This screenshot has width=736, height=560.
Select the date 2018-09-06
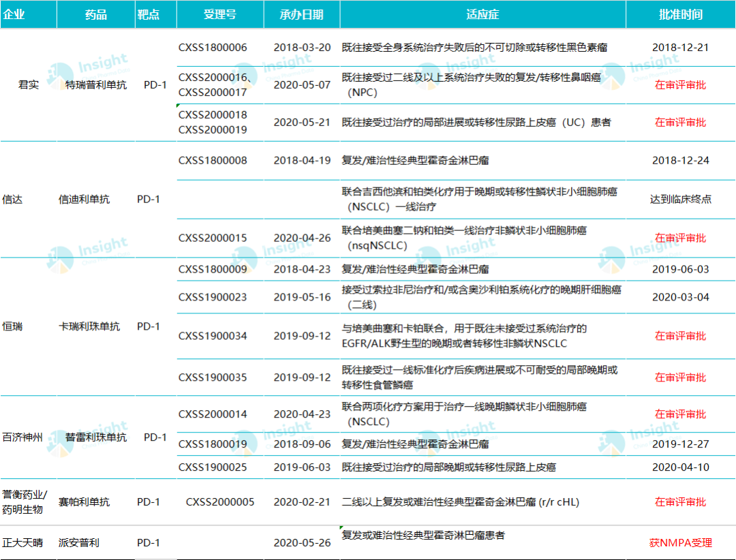303,444
